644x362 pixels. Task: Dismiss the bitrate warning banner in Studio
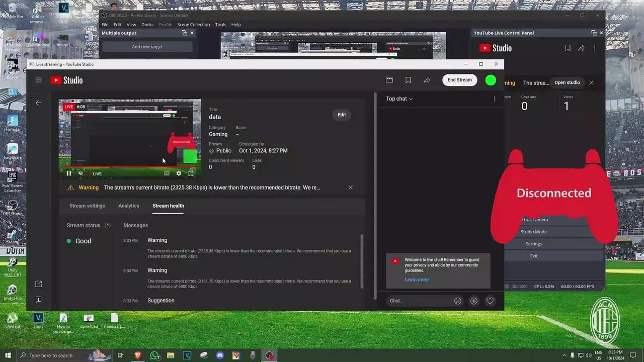351,188
